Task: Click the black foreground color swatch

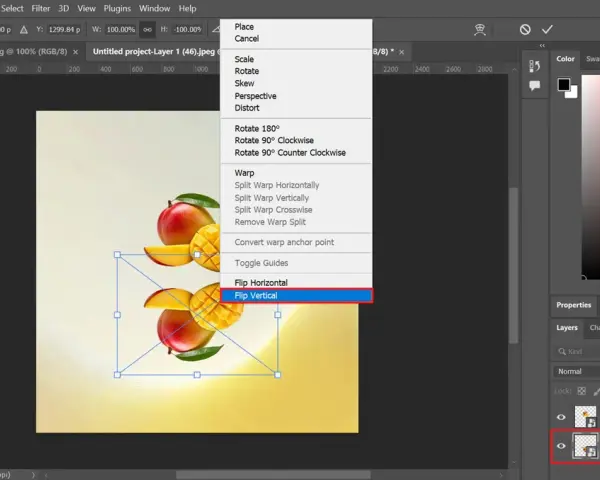Action: point(563,85)
